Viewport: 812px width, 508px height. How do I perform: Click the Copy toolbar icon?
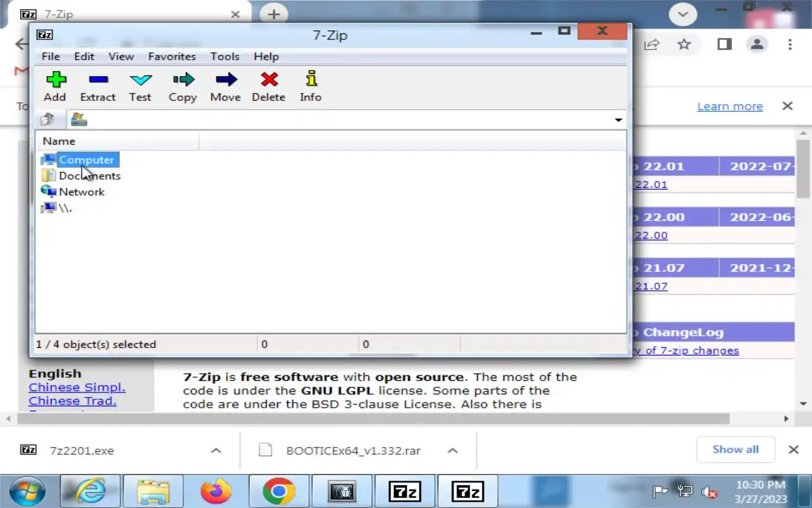pyautogui.click(x=183, y=86)
